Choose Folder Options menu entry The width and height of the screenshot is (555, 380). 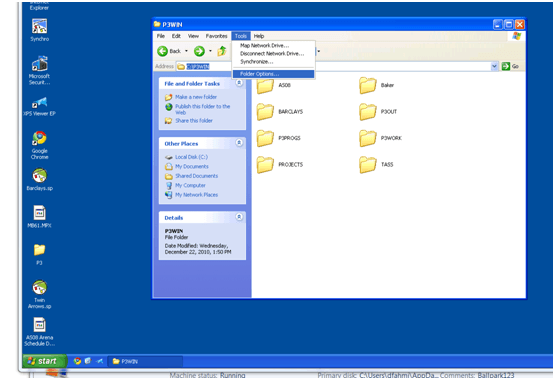click(273, 74)
